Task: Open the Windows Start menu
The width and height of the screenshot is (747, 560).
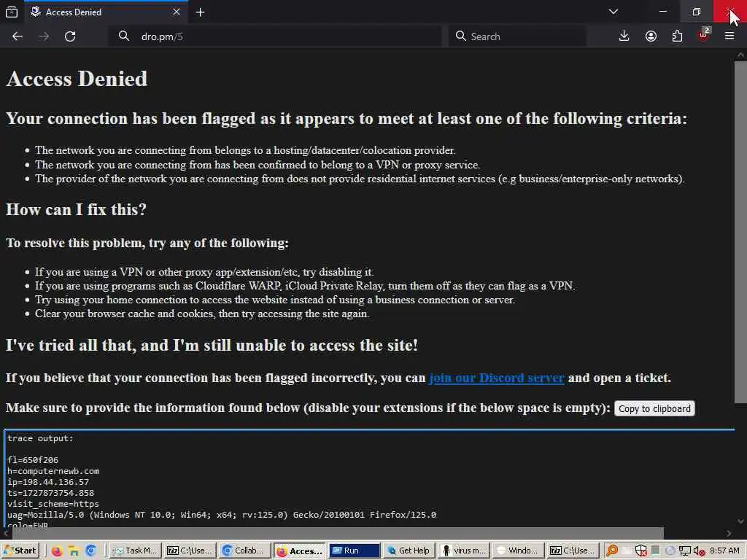Action: (x=20, y=551)
